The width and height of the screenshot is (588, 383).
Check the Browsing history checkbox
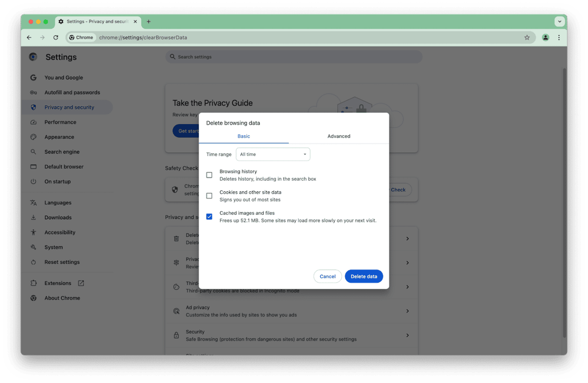point(209,175)
